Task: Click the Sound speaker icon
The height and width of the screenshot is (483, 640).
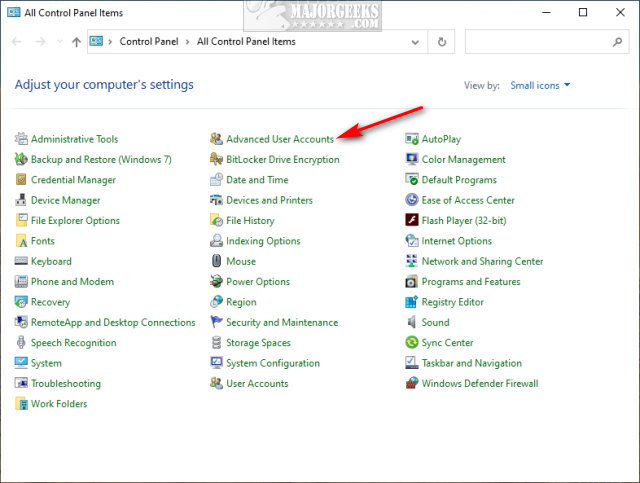Action: (x=412, y=323)
